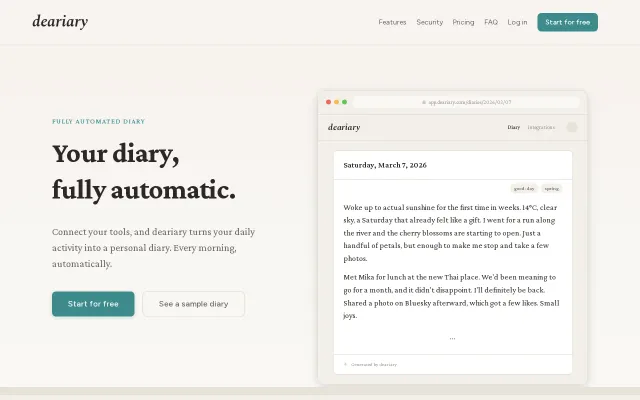This screenshot has height=400, width=640.
Task: Open the FAQ nav link
Action: point(491,22)
